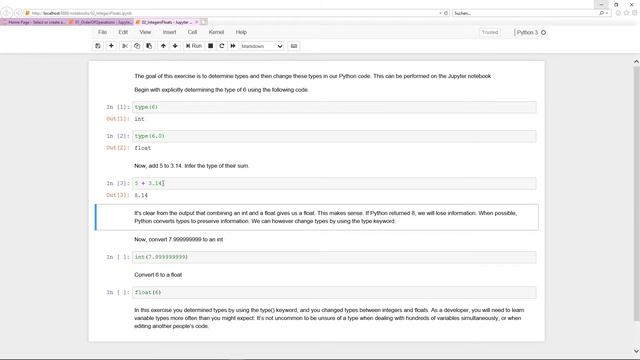The image size is (640, 360).
Task: Switch to the 01_OrderOfOperations tab
Action: coord(100,22)
